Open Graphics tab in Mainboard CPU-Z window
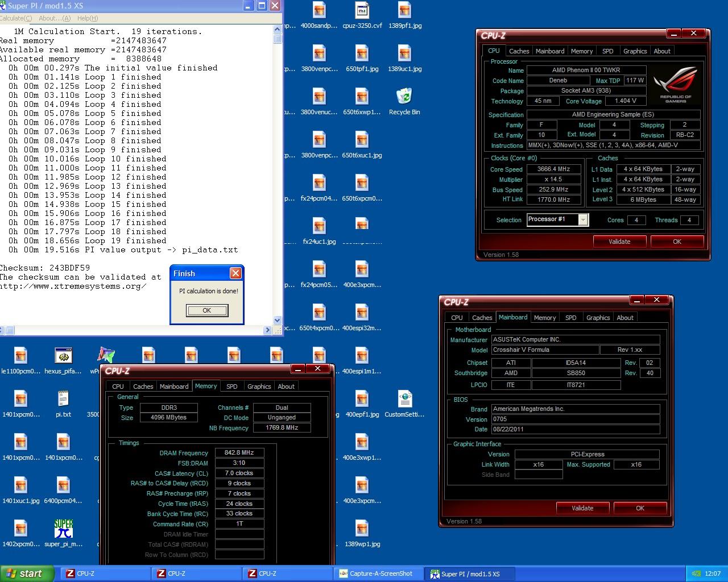This screenshot has height=582, width=728. (598, 318)
